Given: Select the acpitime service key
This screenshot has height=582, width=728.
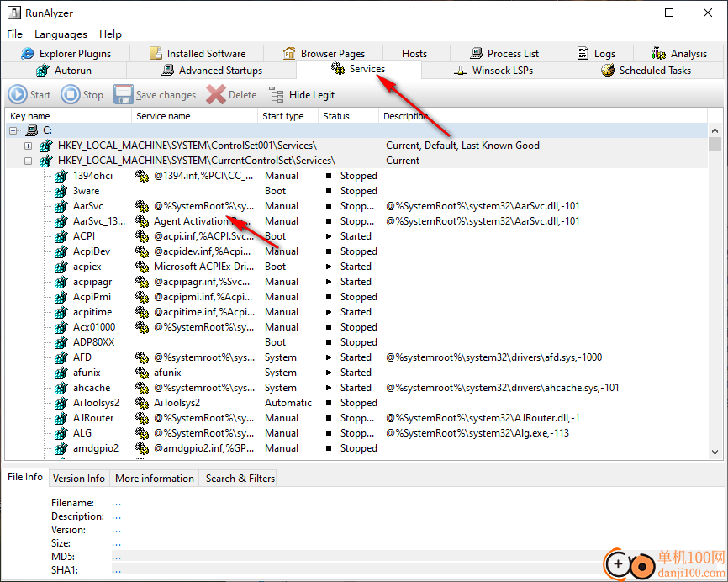Looking at the screenshot, I should [92, 312].
